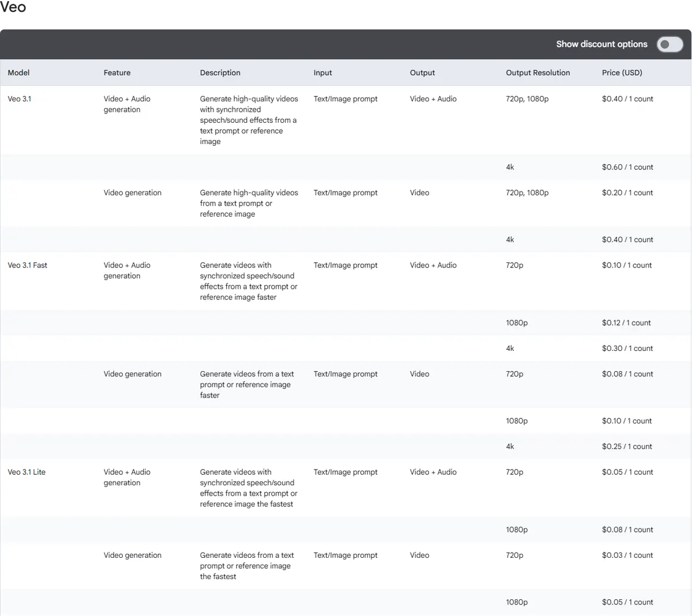
Task: Click video-only description ending 'reference image the fastest' in $0.03 row
Action: pyautogui.click(x=247, y=566)
